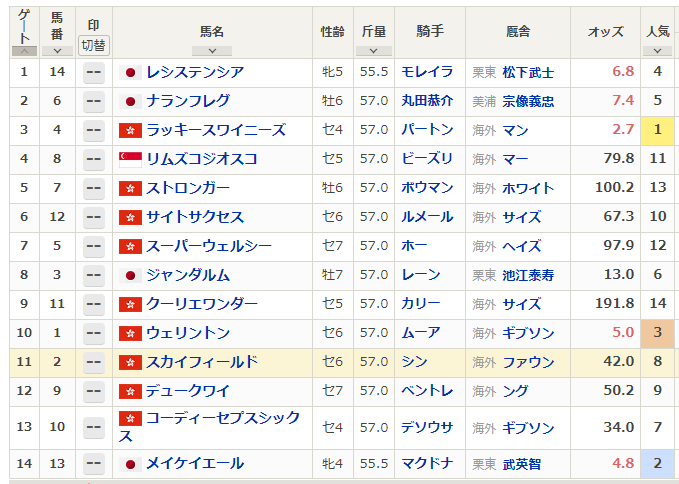Open horse page for ナランフレグ

pos(188,101)
